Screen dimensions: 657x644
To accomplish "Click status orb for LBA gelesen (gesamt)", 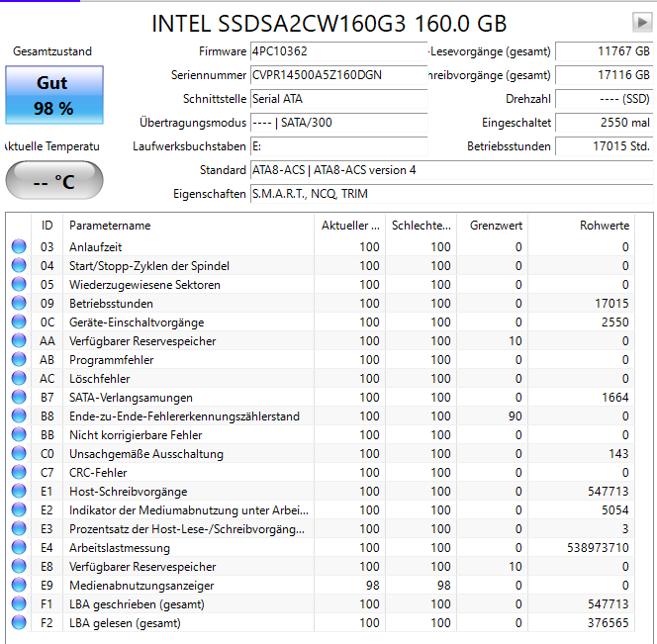I will [x=19, y=623].
